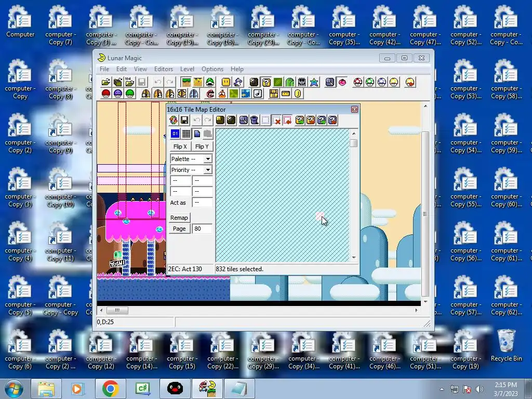This screenshot has width=532, height=399.
Task: Click the tile map scroll down arrow
Action: coord(353,258)
